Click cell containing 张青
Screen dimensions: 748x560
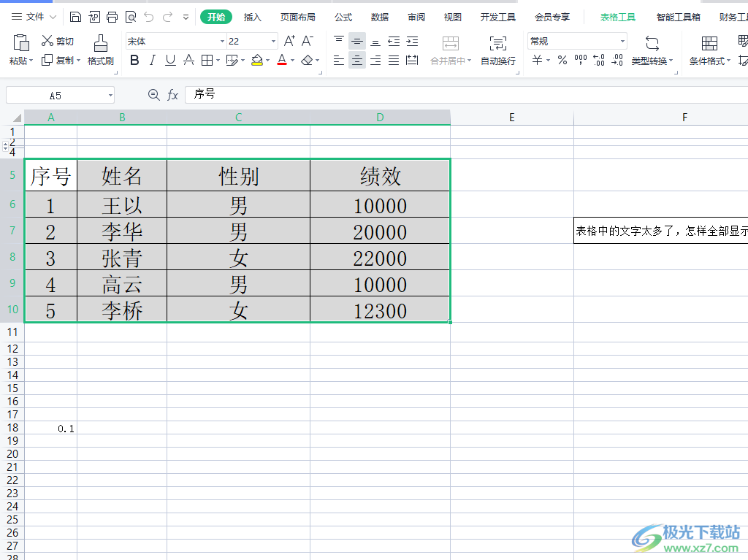[122, 258]
